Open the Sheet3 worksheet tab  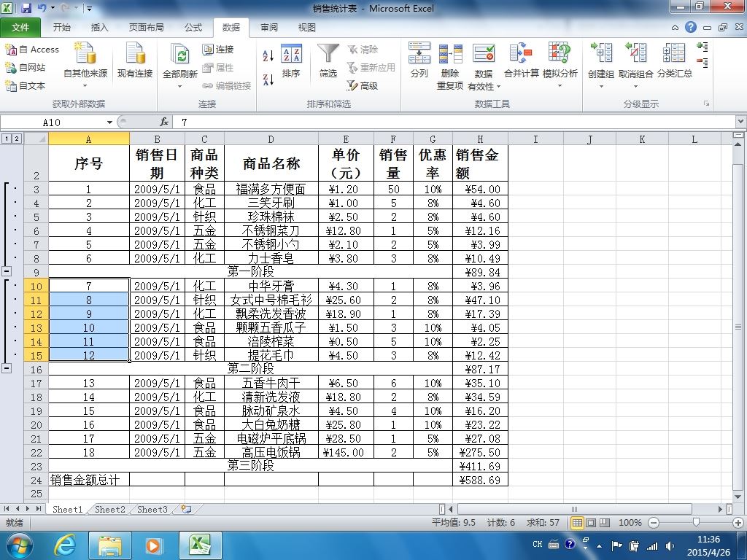(x=152, y=509)
